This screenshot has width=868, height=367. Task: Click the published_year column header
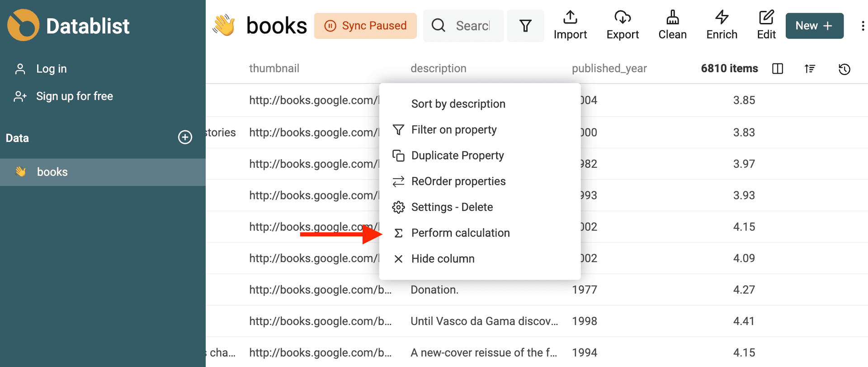(x=609, y=68)
